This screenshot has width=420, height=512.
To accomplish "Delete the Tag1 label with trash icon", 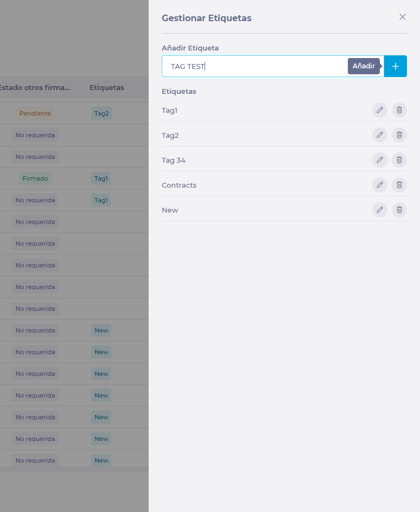I will coord(399,110).
